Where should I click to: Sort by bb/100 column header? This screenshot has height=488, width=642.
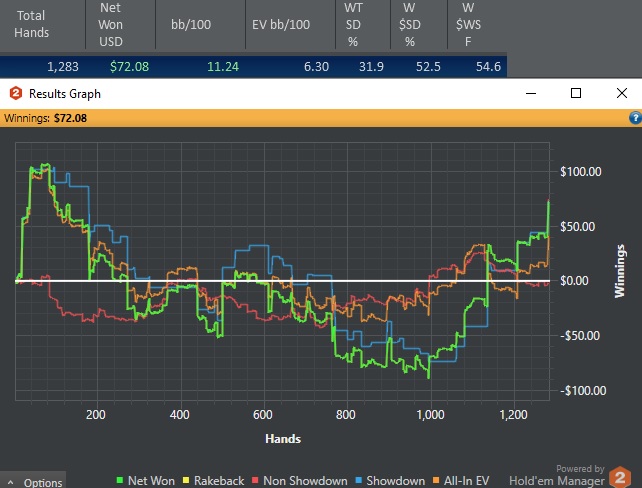click(201, 25)
